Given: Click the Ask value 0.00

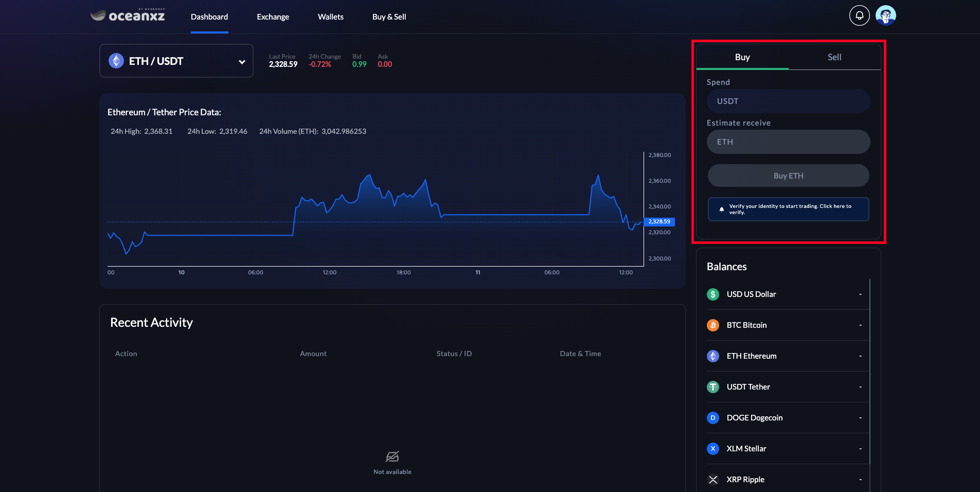Looking at the screenshot, I should (385, 64).
